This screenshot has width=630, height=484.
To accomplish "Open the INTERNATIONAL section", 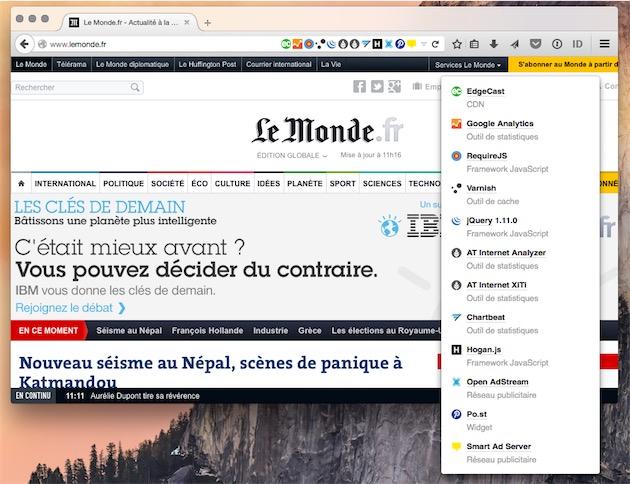I will click(65, 184).
